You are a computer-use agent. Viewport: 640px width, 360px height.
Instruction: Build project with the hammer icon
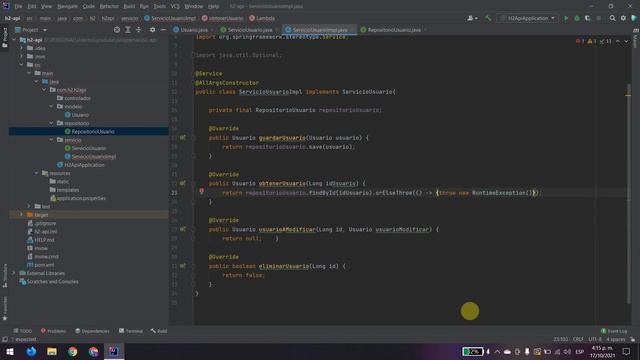488,18
